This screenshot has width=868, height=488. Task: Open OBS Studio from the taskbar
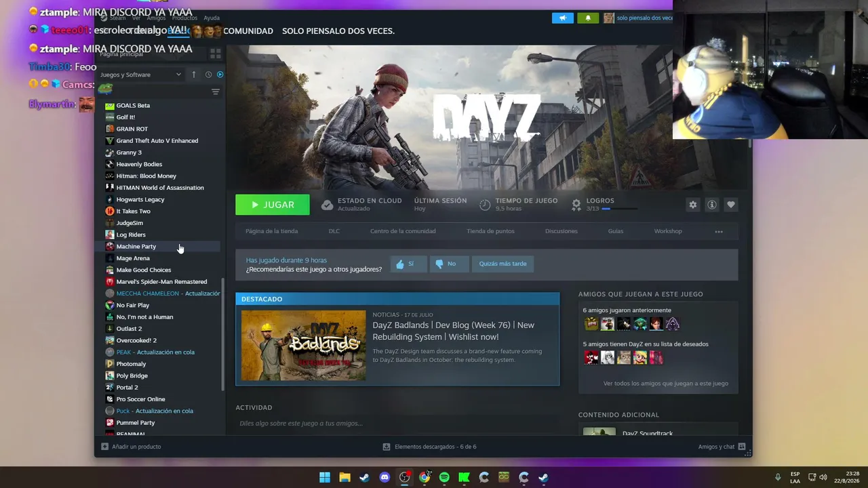coord(405,477)
